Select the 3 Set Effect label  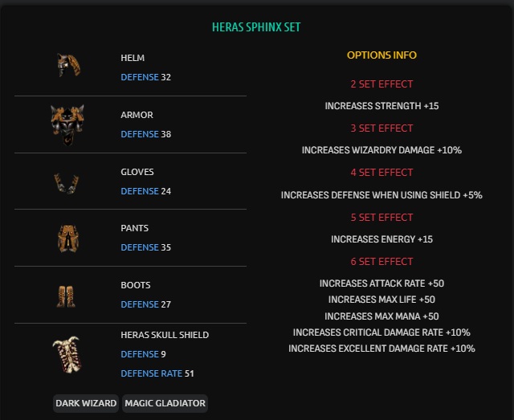(x=381, y=128)
